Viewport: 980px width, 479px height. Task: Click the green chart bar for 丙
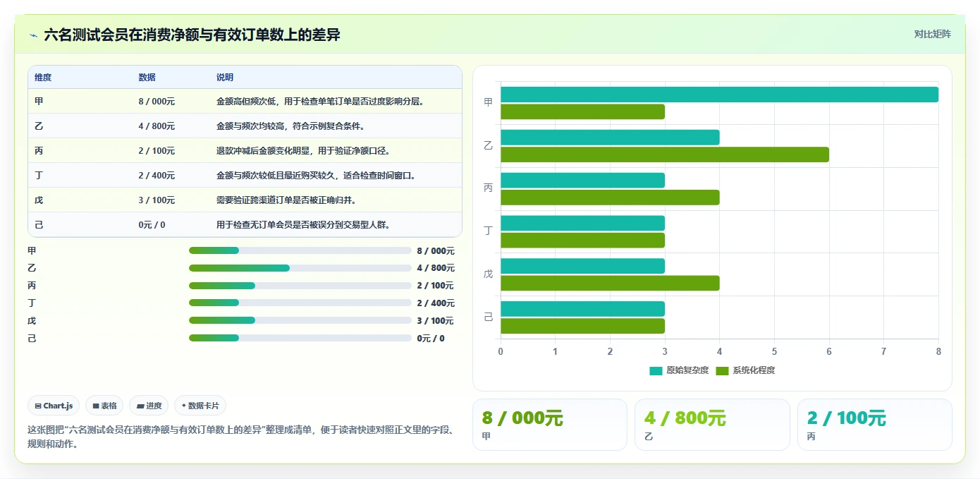610,198
